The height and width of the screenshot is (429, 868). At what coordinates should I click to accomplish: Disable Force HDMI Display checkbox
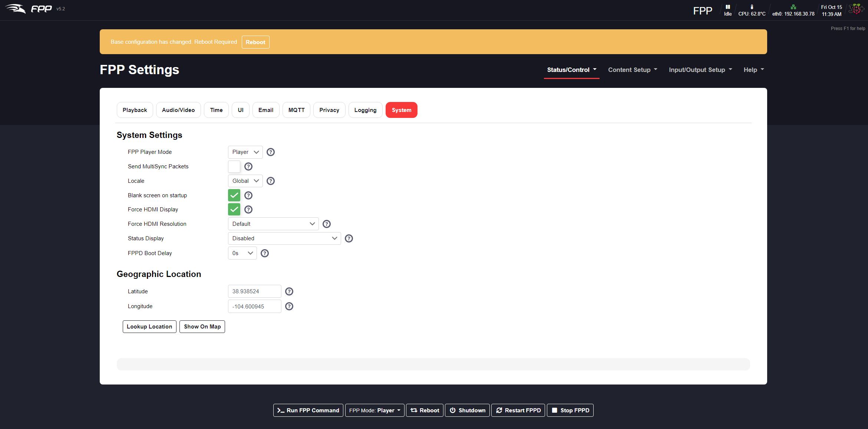click(234, 209)
